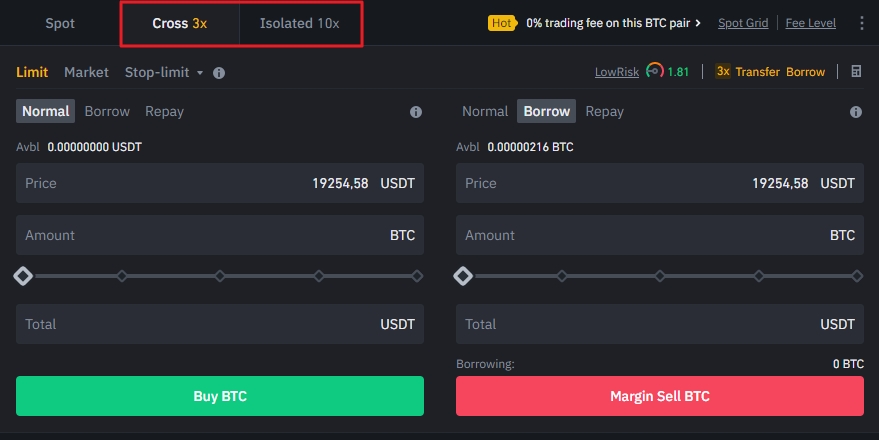Viewport: 879px width, 440px height.
Task: Click the sell panel Amount BTC field
Action: coord(660,235)
